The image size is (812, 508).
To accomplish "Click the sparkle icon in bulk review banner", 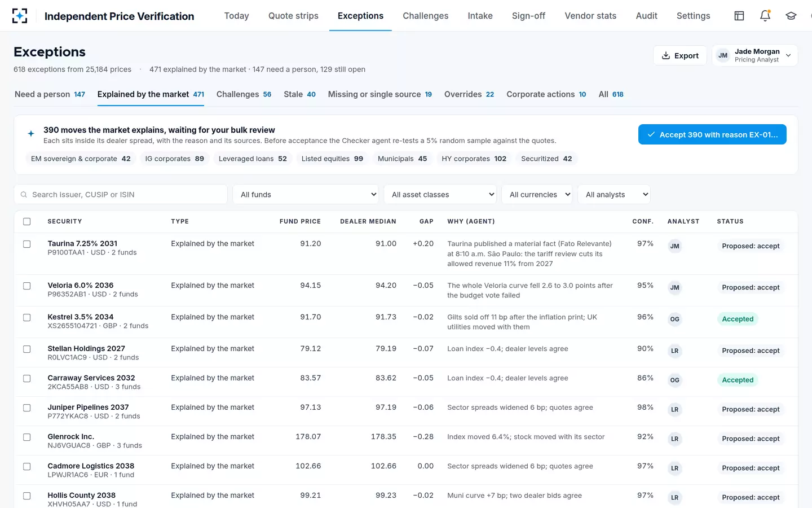I will [31, 134].
